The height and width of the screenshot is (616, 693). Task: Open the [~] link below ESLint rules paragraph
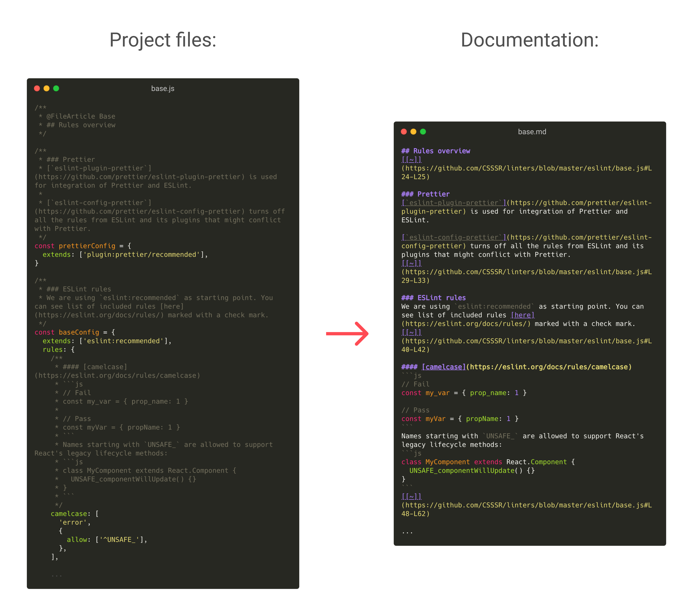411,332
